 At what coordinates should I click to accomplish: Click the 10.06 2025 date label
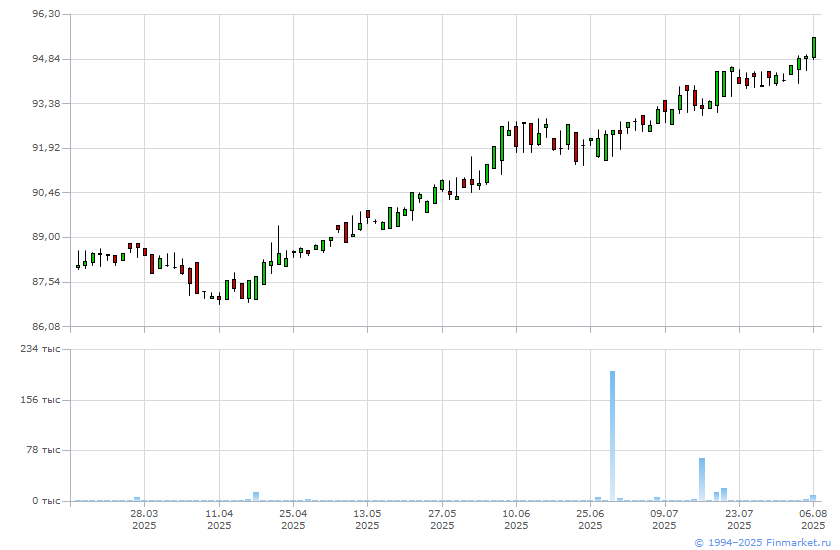click(516, 519)
